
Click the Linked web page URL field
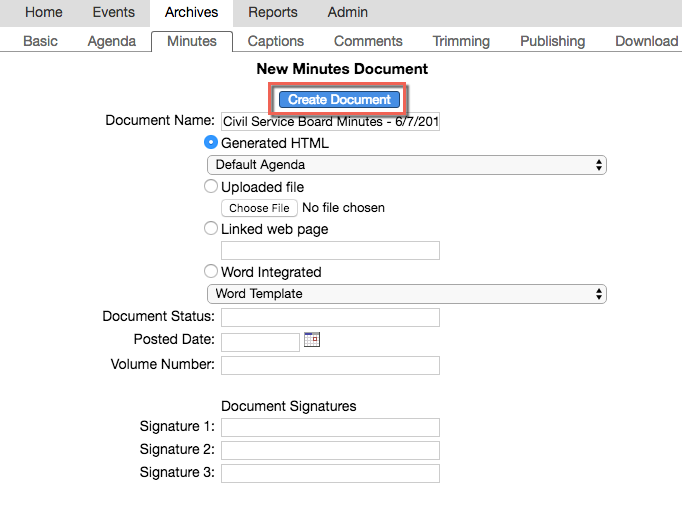pos(330,251)
